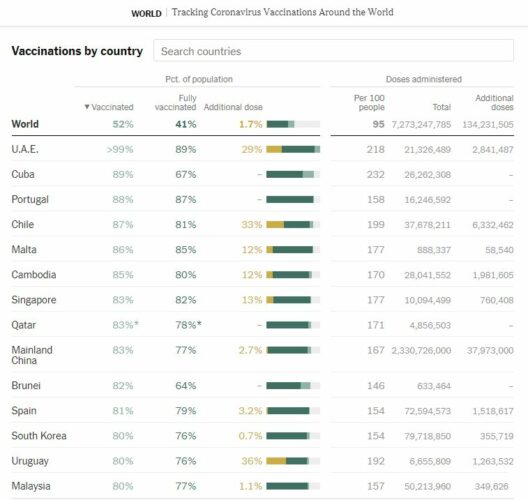Select Qatar fully vaccinated value 78%*
This screenshot has height=500, width=528.
(188, 325)
